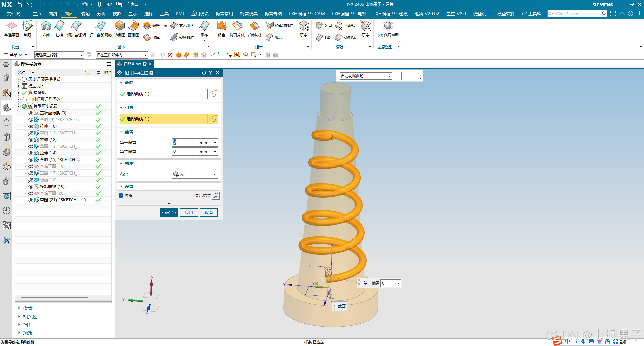Screen dimensions: 644x346
Task: Toggle the 预览 preview checkbox
Action: pyautogui.click(x=121, y=196)
